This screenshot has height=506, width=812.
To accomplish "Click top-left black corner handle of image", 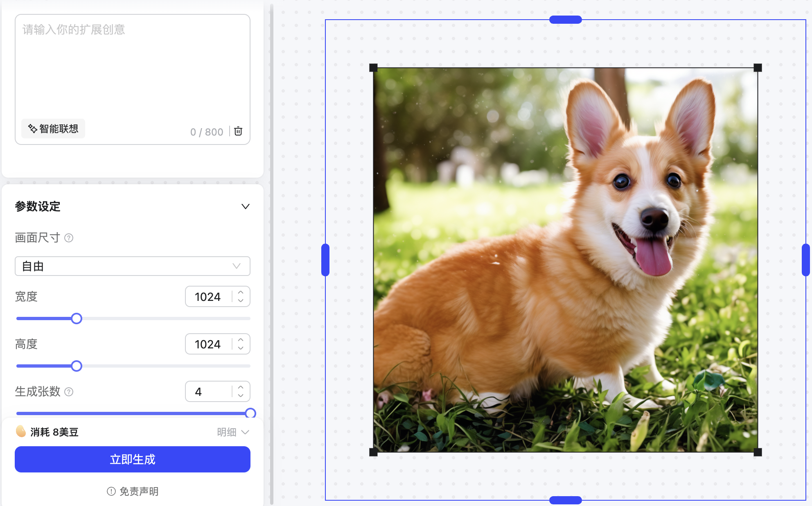I will coord(373,68).
